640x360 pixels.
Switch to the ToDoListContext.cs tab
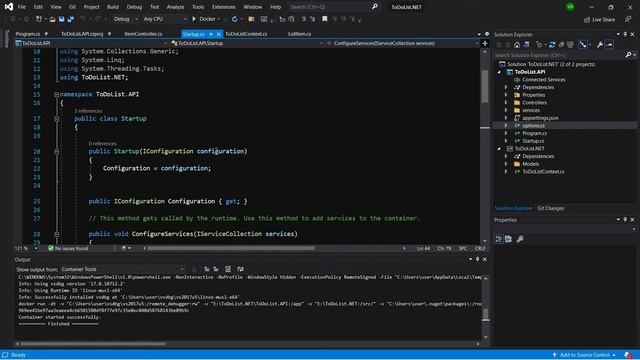[246, 34]
